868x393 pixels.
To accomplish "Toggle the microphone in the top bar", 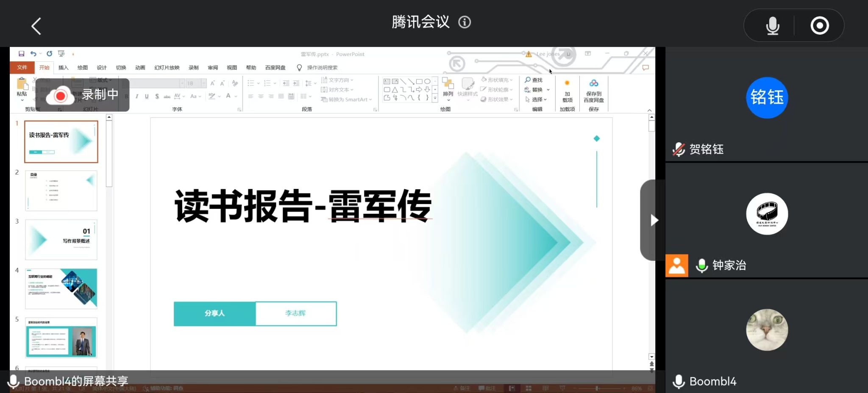I will click(772, 26).
